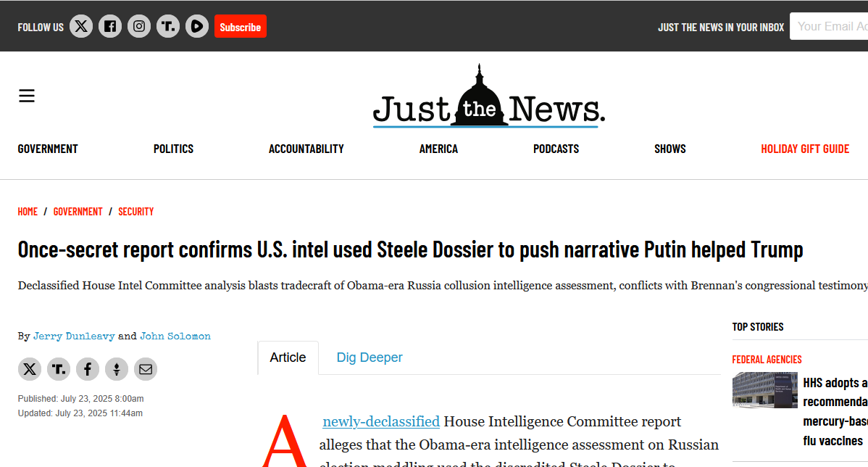Open the Federal Agencies category link
This screenshot has height=467, width=868.
(767, 360)
